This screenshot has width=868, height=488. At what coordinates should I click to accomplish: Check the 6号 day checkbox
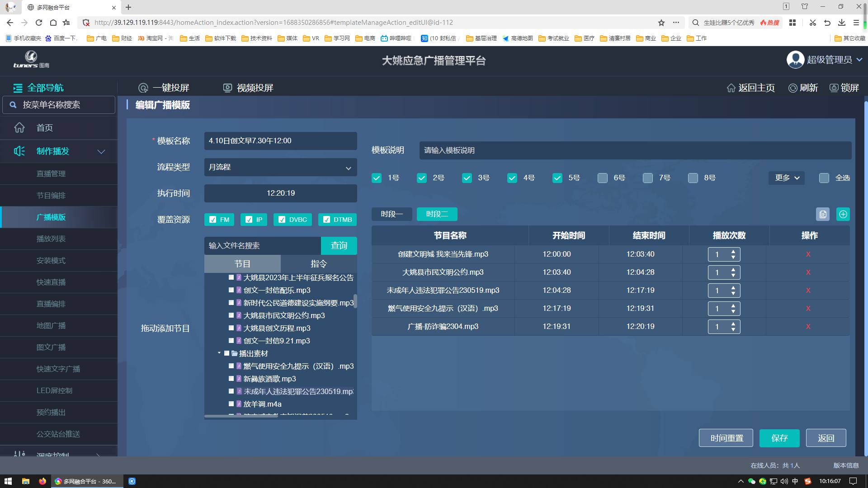[602, 178]
